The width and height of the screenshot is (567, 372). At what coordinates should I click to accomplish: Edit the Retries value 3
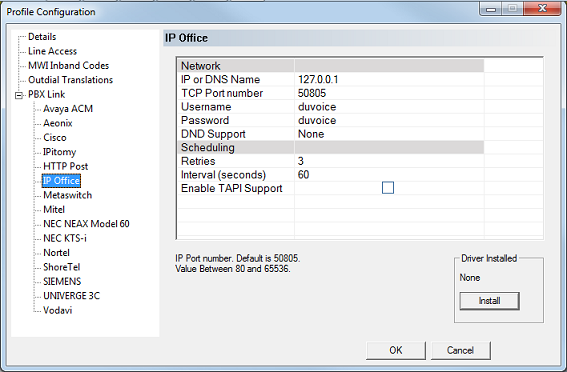point(389,161)
